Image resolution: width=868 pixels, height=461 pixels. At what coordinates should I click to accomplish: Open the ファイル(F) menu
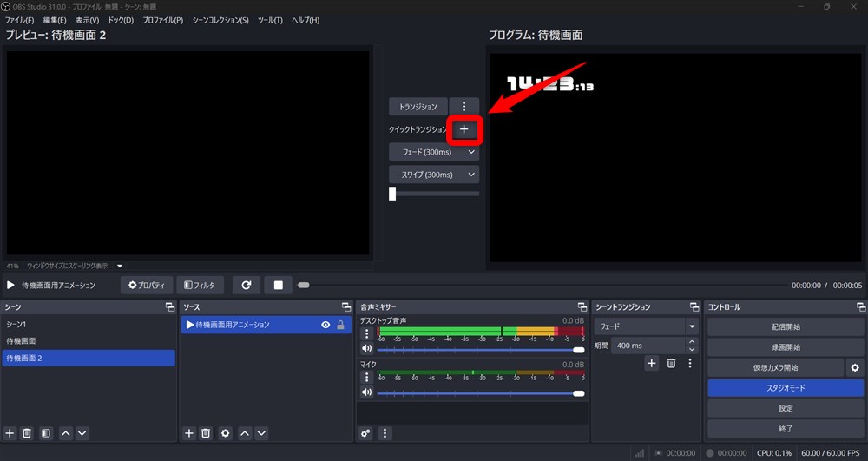click(19, 20)
